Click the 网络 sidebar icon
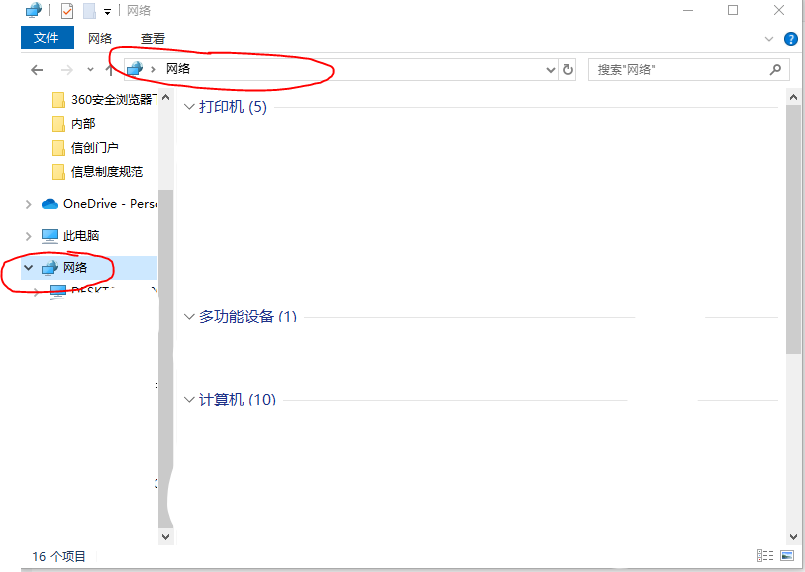The height and width of the screenshot is (572, 805). (x=50, y=268)
